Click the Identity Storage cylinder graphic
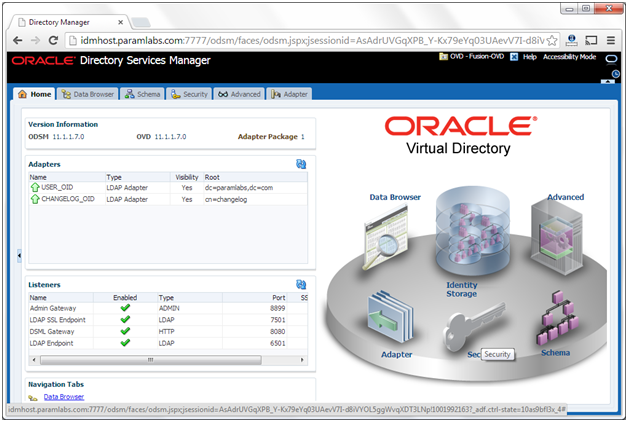 [473, 231]
